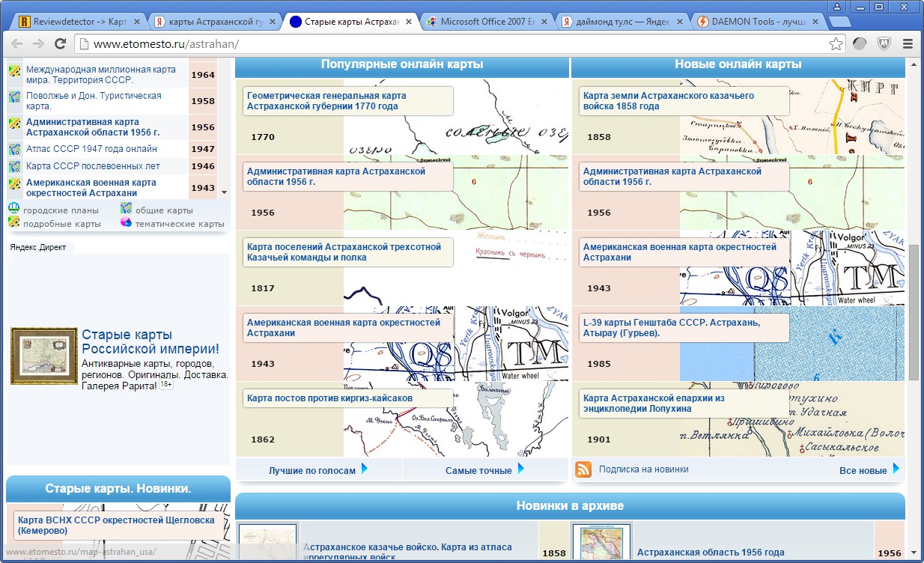Open Карта постов против киргиз-кайсаков link
Image resolution: width=924 pixels, height=563 pixels.
pyautogui.click(x=329, y=398)
